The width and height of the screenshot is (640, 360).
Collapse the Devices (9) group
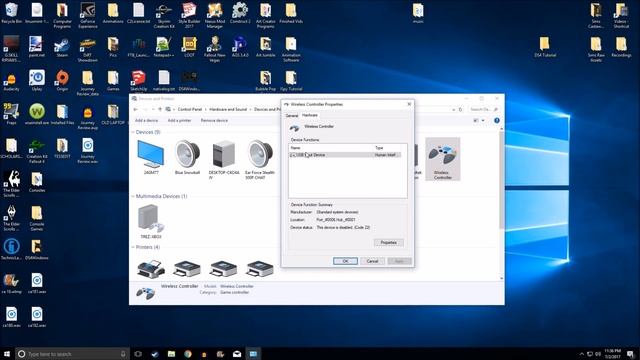coord(133,132)
